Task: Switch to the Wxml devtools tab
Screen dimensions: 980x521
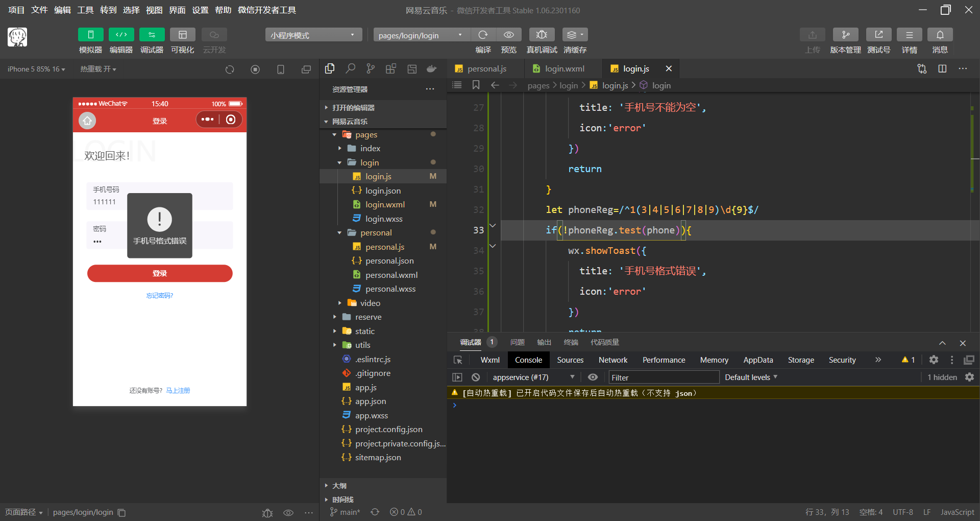Action: 490,360
